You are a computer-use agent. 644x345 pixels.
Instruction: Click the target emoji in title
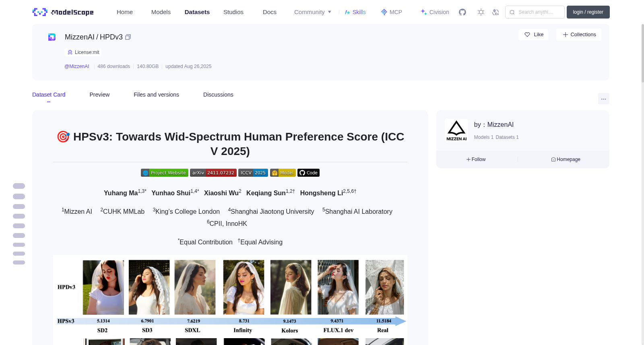(63, 137)
